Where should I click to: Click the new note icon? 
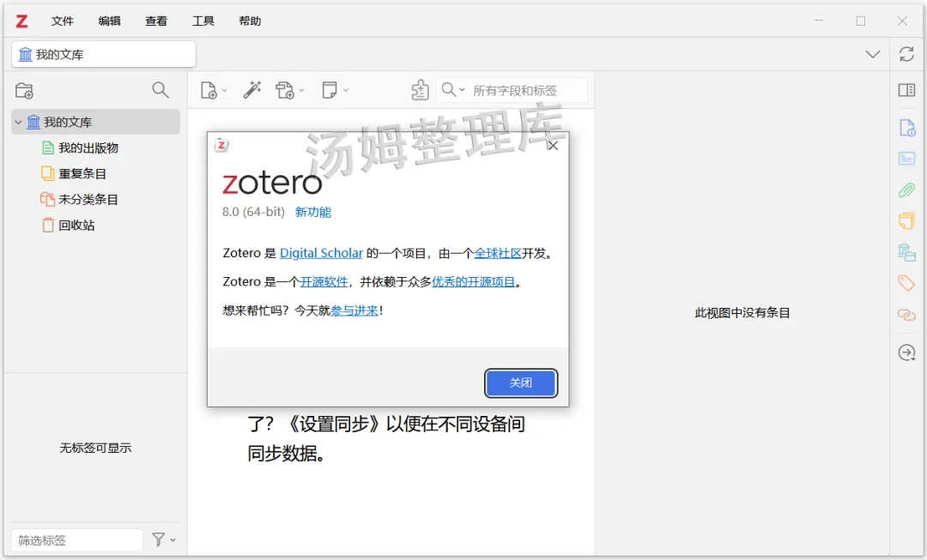(330, 90)
